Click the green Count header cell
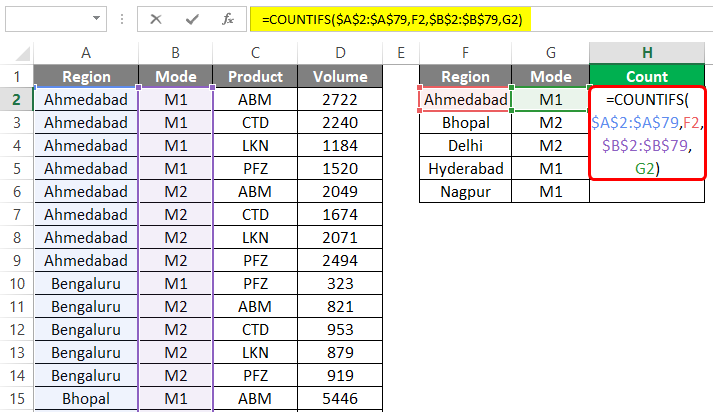Viewport: 713px width, 412px height. click(x=646, y=76)
